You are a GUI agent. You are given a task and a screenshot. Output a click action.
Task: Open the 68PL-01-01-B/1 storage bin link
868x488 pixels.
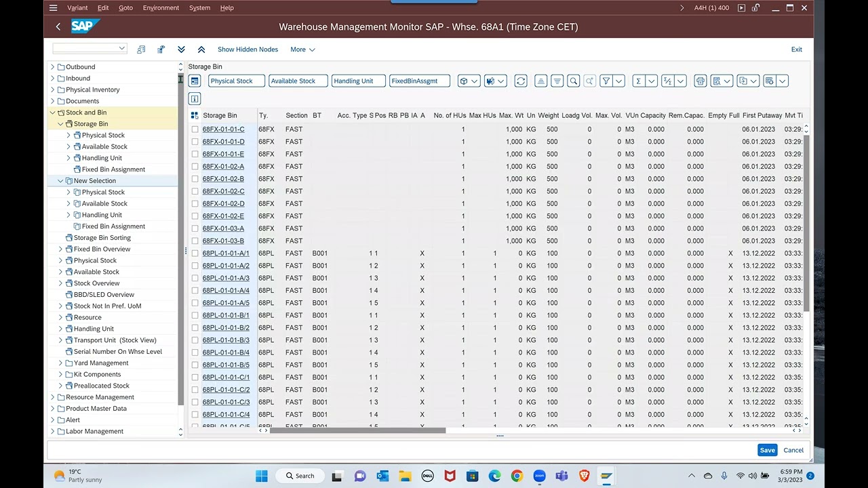[226, 315]
